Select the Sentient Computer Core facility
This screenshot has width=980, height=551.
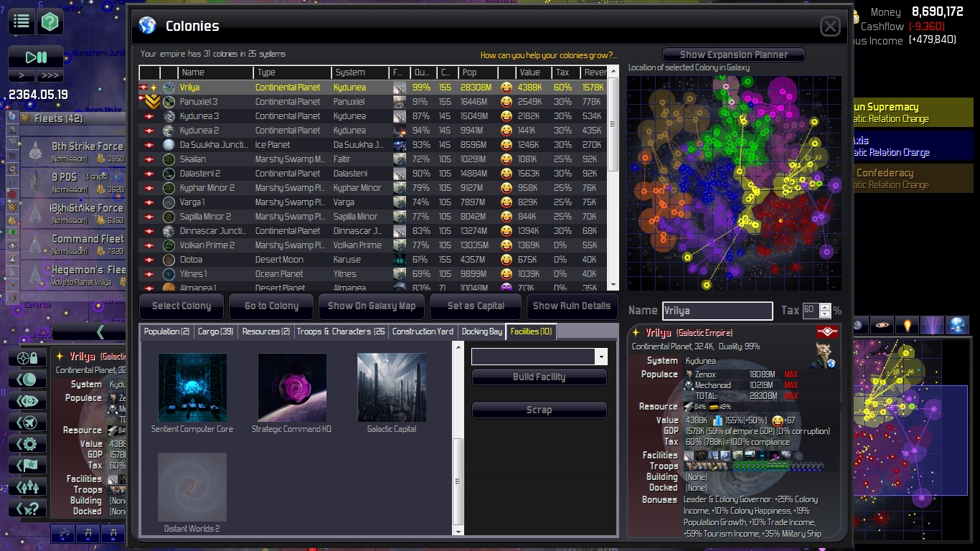192,387
